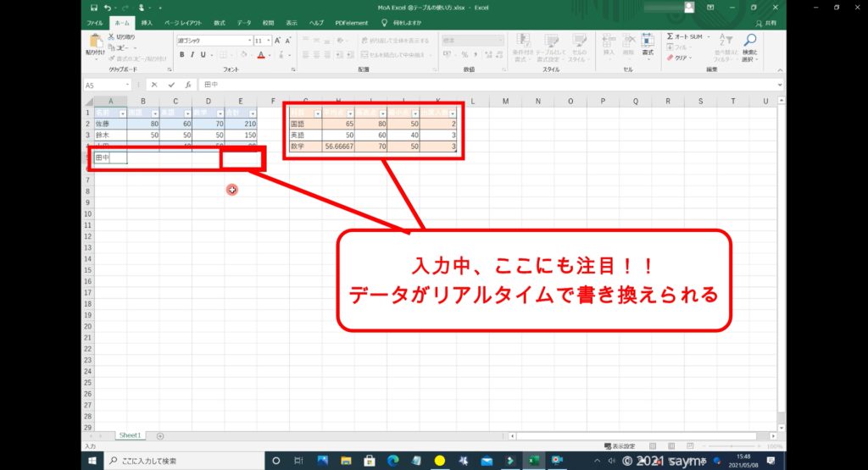Add a new sheet with plus button
The height and width of the screenshot is (470, 868).
pos(160,435)
